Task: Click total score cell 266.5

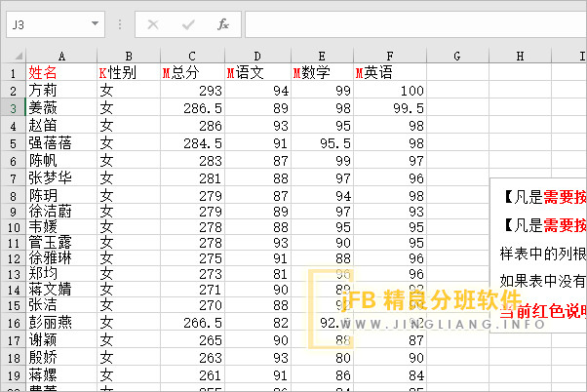Action: [x=192, y=323]
